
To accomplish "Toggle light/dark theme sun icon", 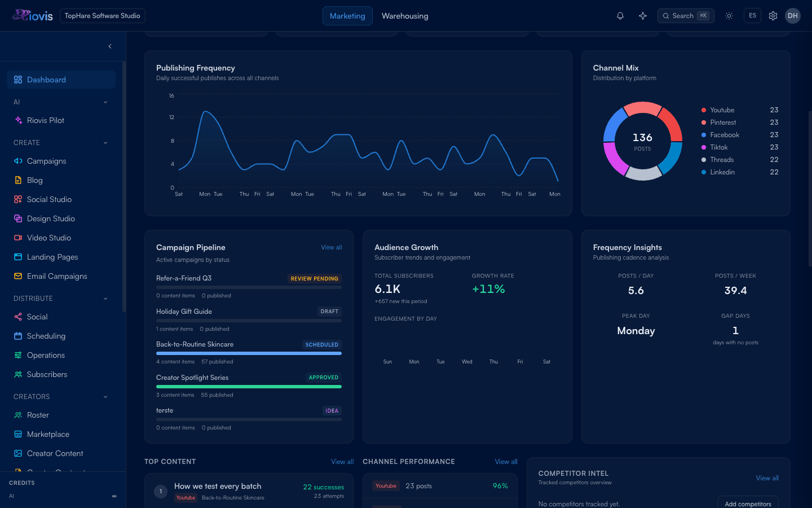I will tap(729, 16).
